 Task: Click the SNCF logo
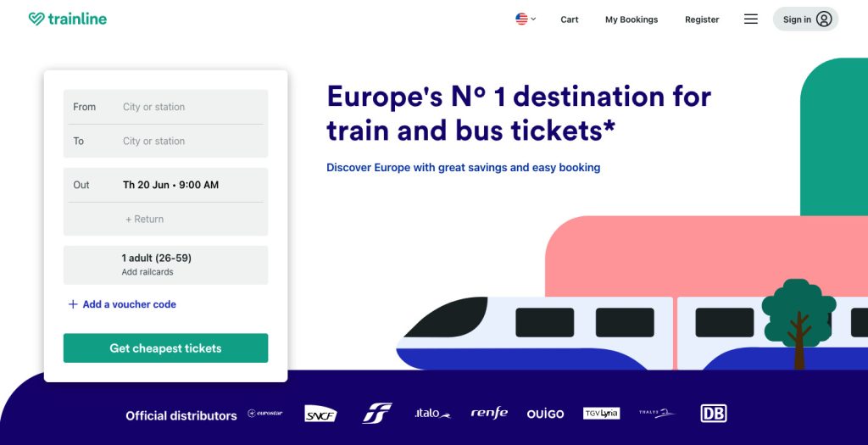pos(320,414)
